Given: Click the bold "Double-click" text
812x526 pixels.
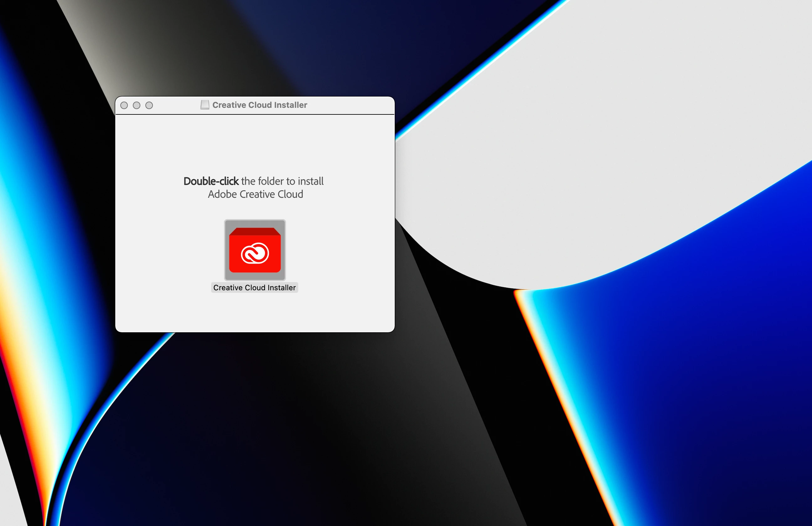Looking at the screenshot, I should tap(211, 181).
